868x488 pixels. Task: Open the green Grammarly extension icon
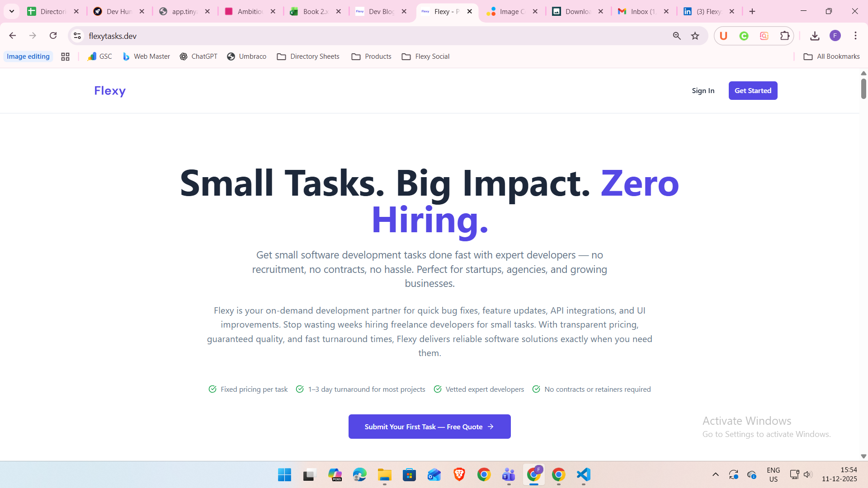tap(744, 36)
